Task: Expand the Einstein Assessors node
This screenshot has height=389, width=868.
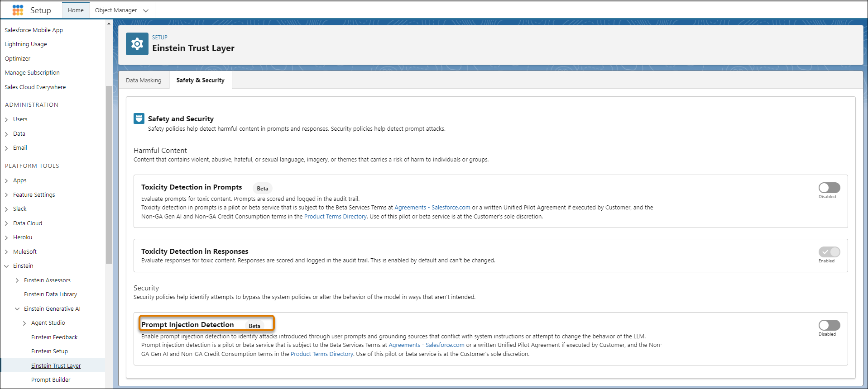Action: click(17, 280)
